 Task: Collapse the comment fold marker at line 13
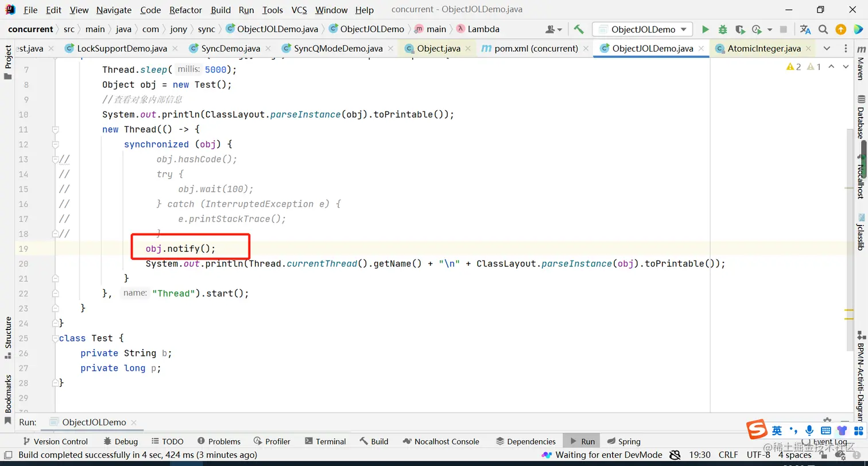55,160
